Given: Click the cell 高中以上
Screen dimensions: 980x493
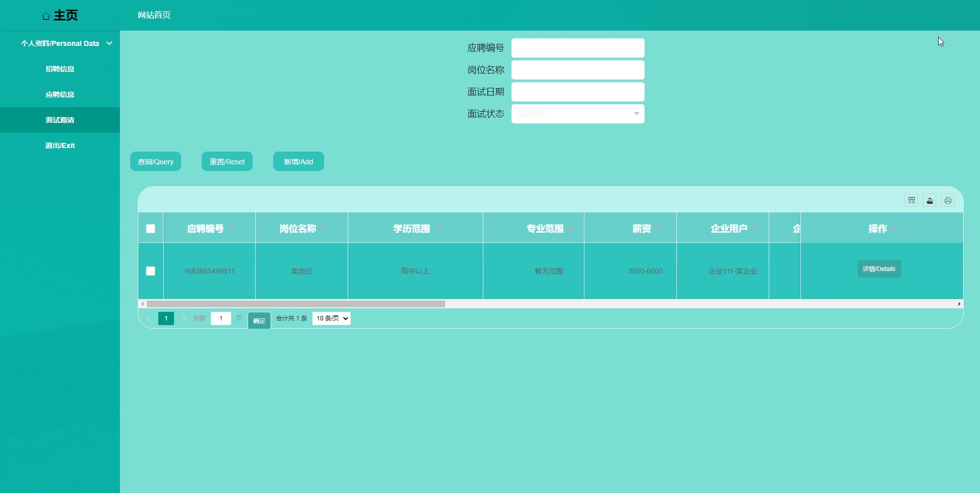Looking at the screenshot, I should click(x=415, y=271).
